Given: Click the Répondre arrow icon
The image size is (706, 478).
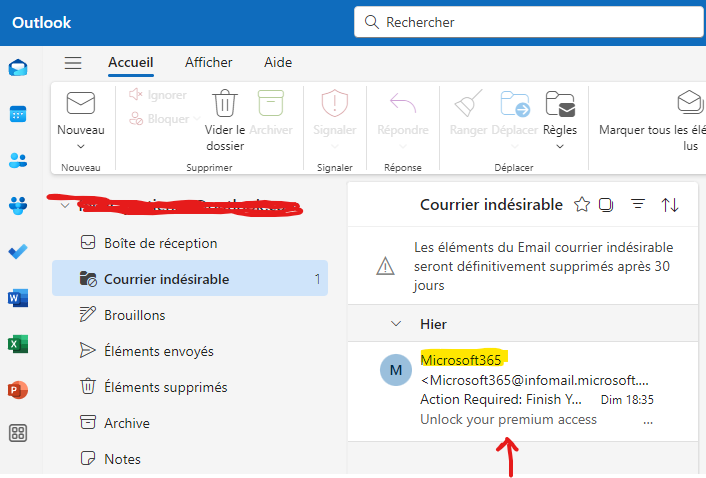Looking at the screenshot, I should click(403, 103).
